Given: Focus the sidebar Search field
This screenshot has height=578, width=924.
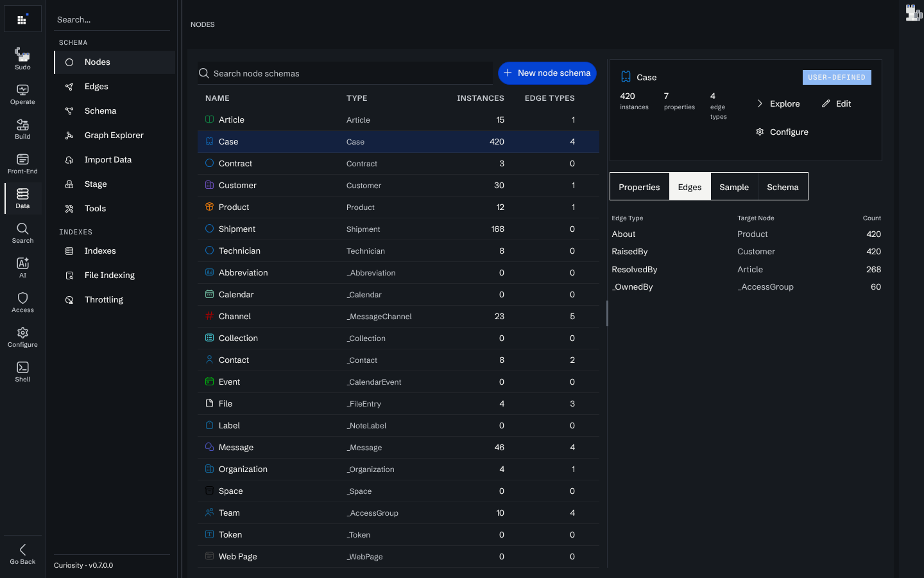Looking at the screenshot, I should click(x=112, y=19).
